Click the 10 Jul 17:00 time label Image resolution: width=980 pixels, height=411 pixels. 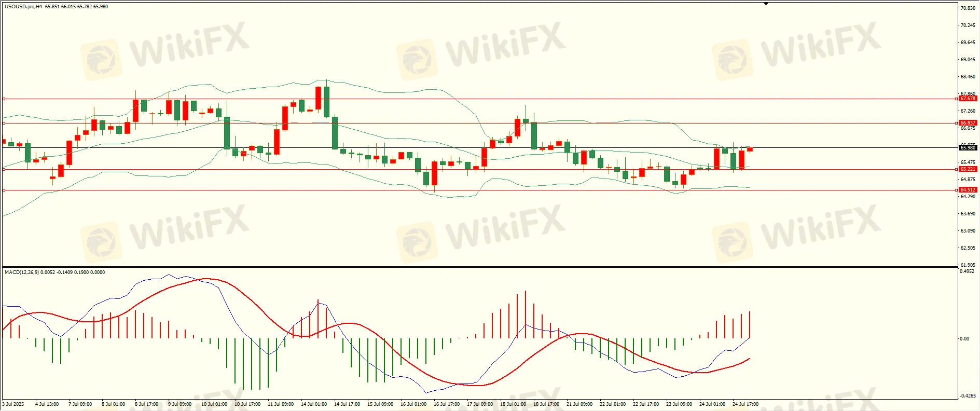point(247,404)
